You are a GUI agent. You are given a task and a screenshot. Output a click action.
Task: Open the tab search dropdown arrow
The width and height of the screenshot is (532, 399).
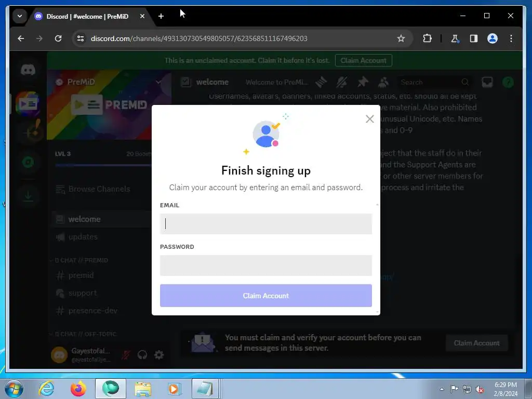tap(20, 16)
